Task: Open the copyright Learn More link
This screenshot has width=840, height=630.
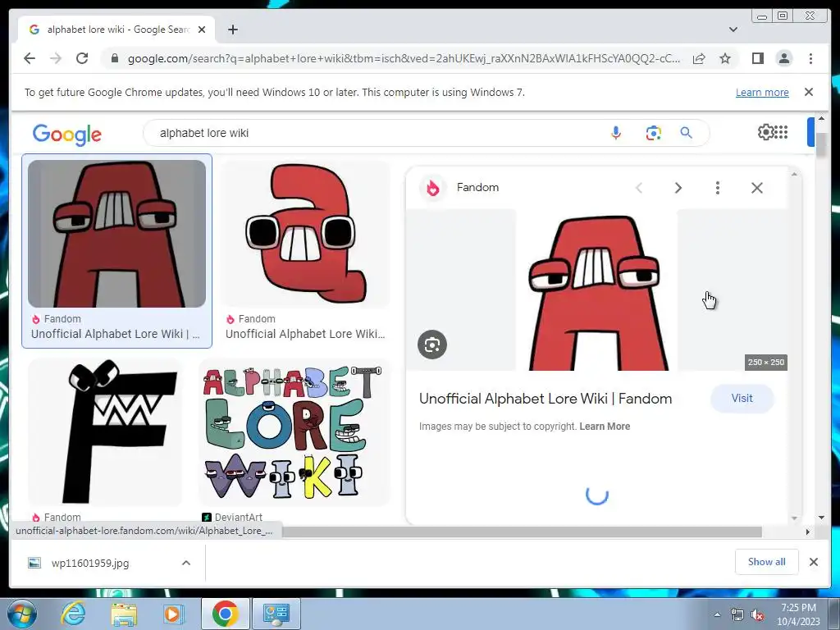Action: click(605, 427)
